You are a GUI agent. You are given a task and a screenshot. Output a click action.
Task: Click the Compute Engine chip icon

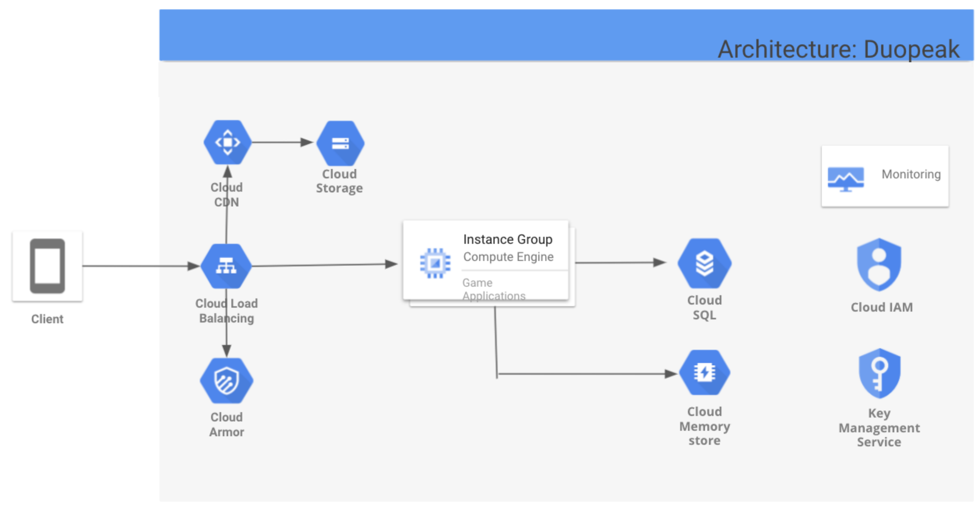point(435,263)
